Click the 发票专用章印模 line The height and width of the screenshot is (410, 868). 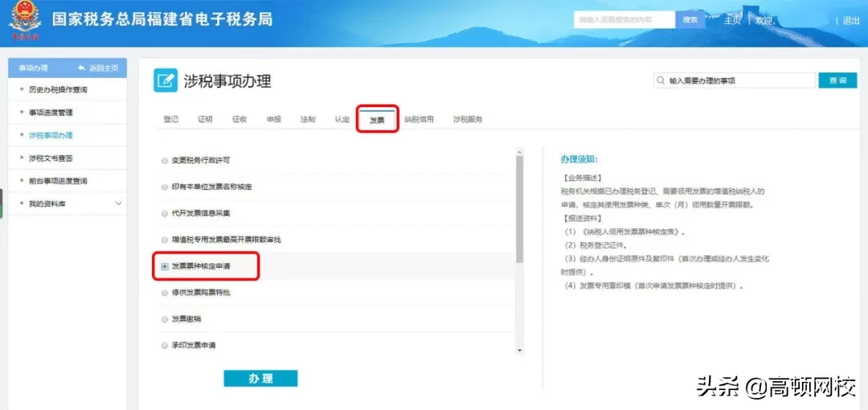click(x=653, y=286)
